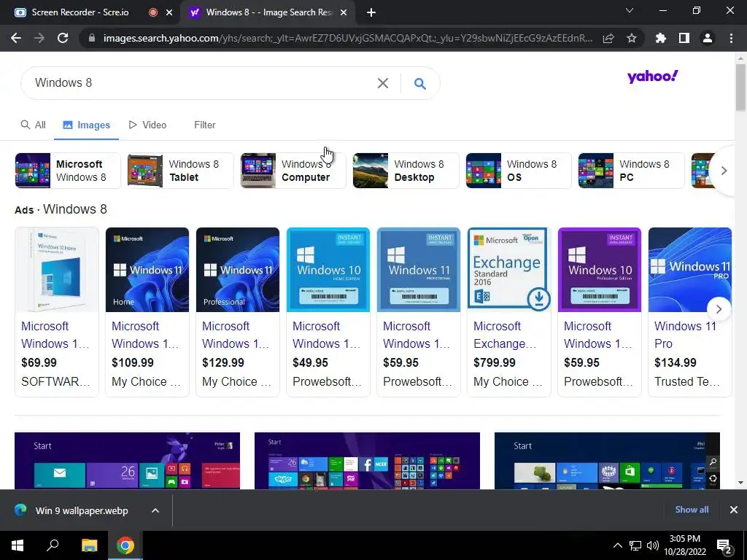Open the Windows Start menu
The height and width of the screenshot is (560, 747).
point(18,545)
